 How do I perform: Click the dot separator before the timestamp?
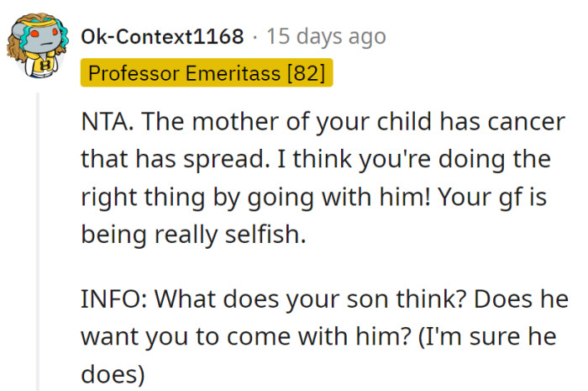pyautogui.click(x=255, y=37)
